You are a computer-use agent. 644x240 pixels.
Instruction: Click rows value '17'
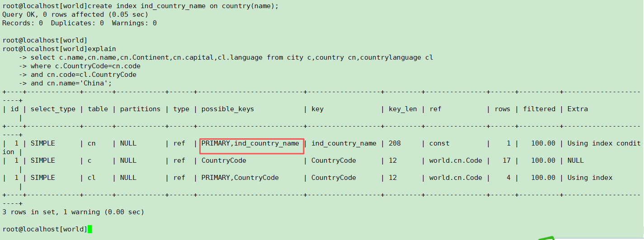[506, 160]
